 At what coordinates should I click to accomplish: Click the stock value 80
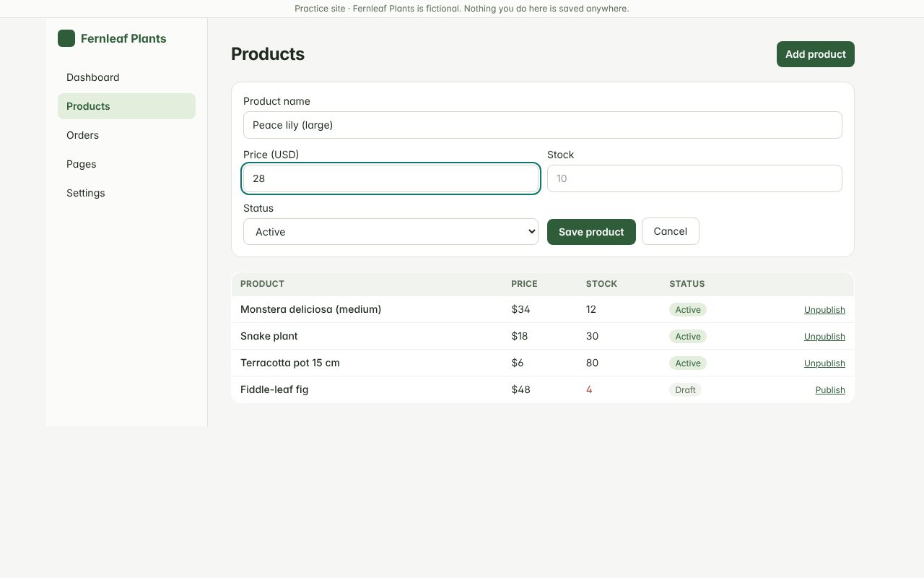click(592, 363)
